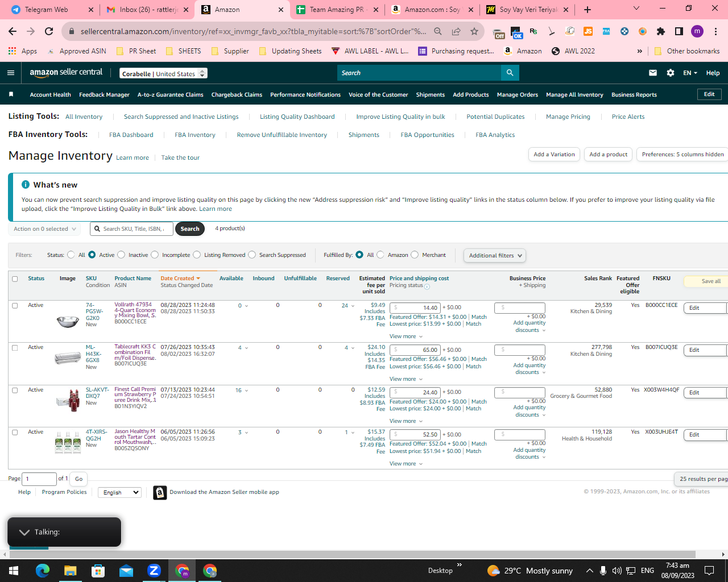Select Merchant under Fulfilled By
Screen dimensions: 728x582
pyautogui.click(x=415, y=255)
